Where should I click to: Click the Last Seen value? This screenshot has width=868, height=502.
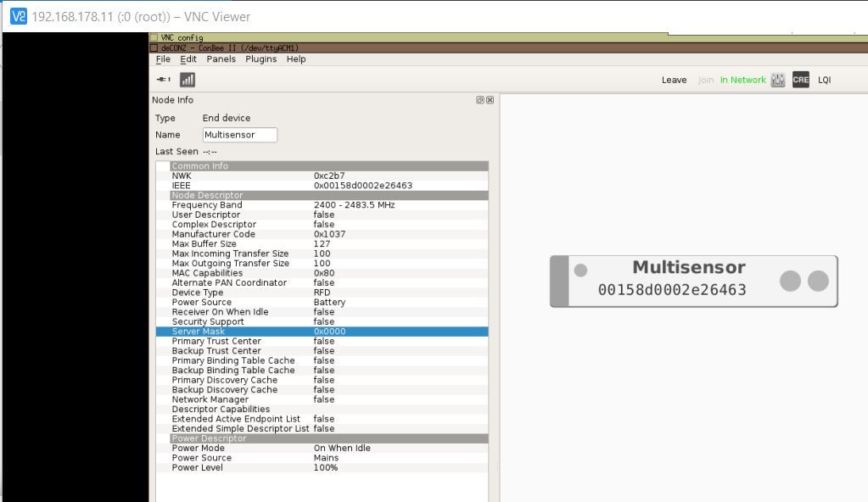[210, 152]
